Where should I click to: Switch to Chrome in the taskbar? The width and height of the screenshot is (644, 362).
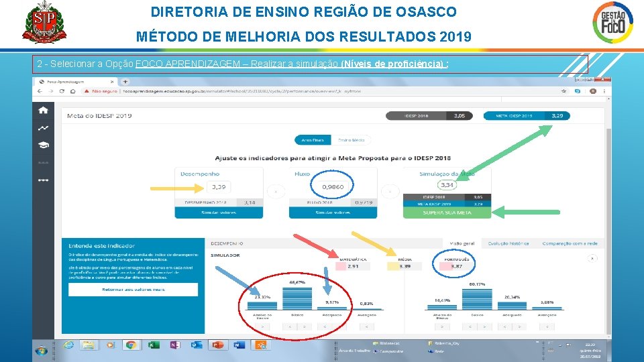point(131,345)
